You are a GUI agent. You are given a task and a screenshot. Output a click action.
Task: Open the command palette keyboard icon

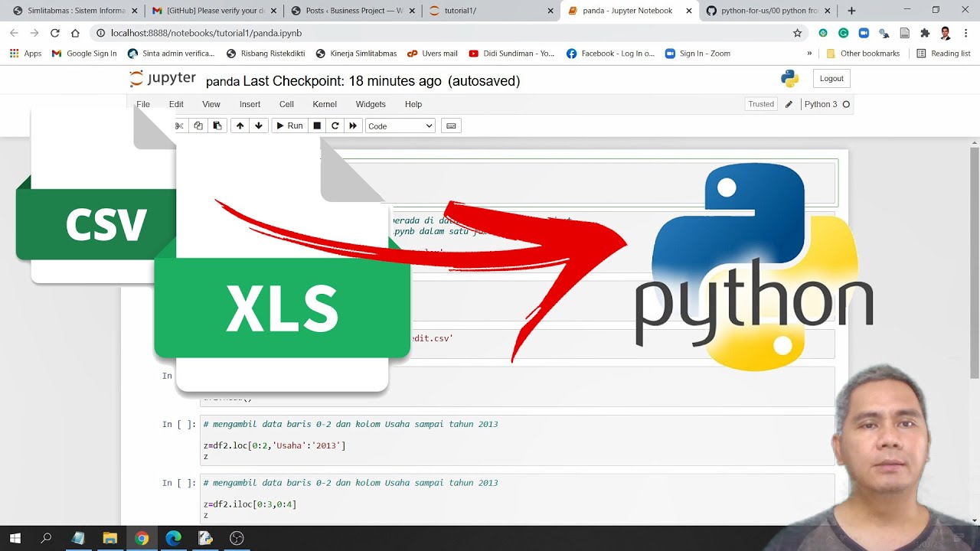[451, 126]
